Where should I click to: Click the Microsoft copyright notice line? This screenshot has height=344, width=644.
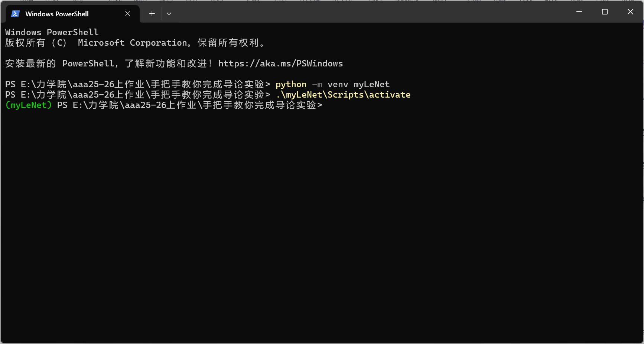tap(135, 43)
